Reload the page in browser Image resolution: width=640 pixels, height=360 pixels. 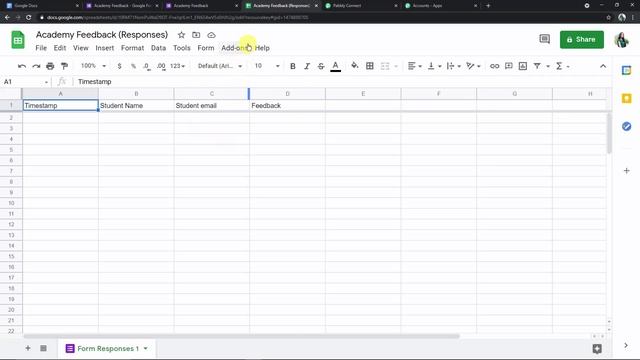coord(28,17)
